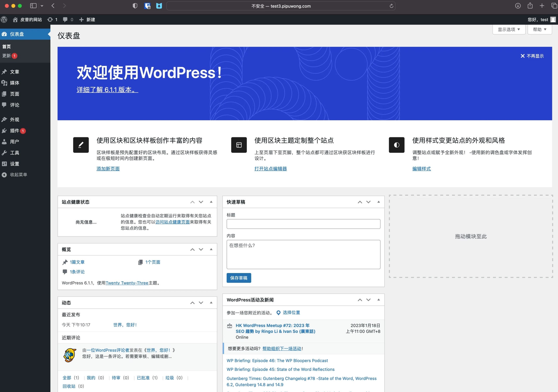This screenshot has height=392, width=558.
Task: Click 添加新页面 link
Action: pos(108,169)
